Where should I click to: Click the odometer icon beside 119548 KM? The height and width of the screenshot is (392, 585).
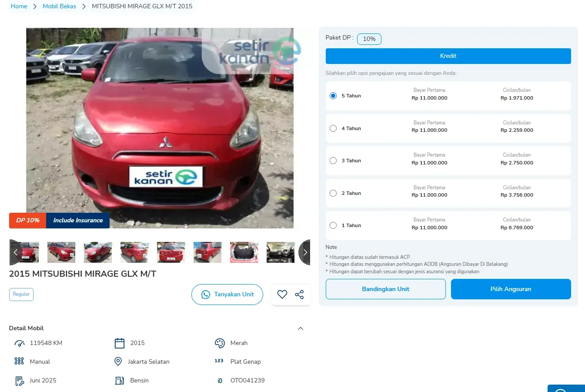click(x=20, y=343)
